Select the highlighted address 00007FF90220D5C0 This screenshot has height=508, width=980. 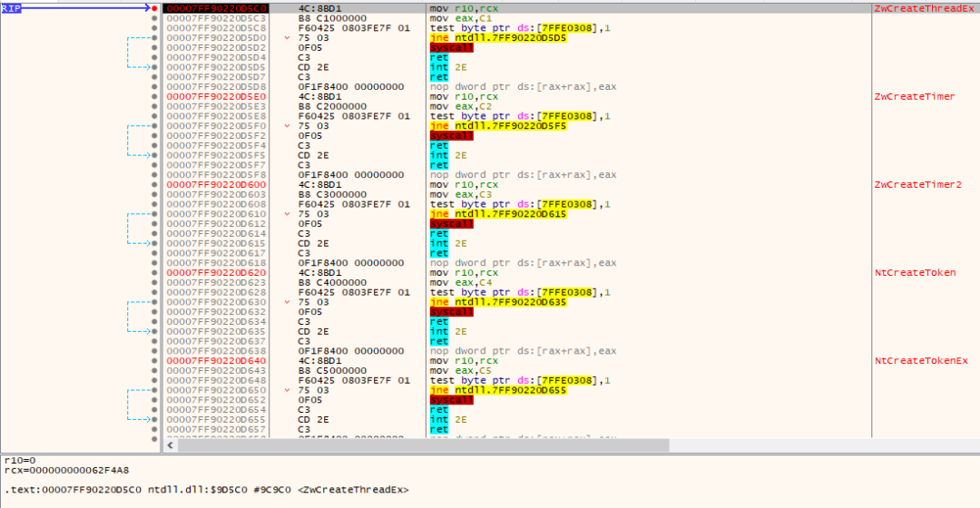(216, 9)
